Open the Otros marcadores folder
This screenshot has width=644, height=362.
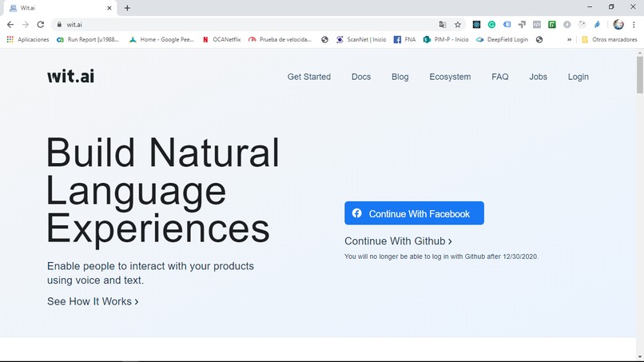[610, 39]
